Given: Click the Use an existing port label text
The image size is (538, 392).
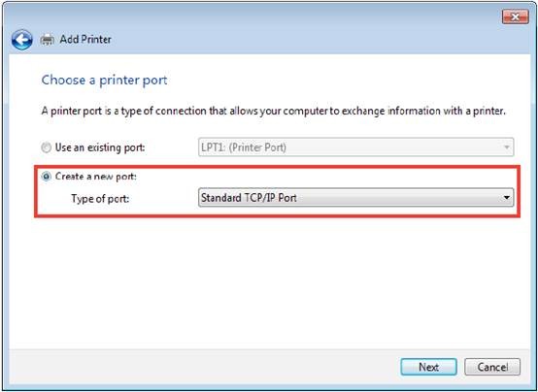Looking at the screenshot, I should click(100, 147).
